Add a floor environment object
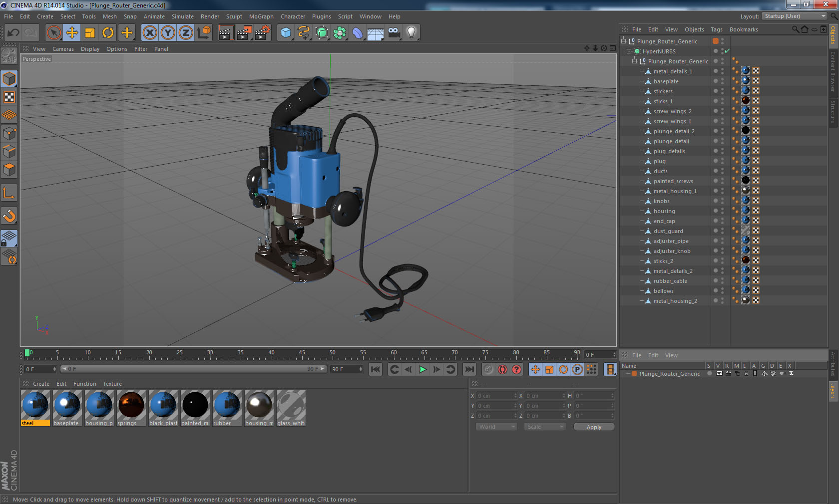Screen dimensions: 839x504 tap(376, 33)
